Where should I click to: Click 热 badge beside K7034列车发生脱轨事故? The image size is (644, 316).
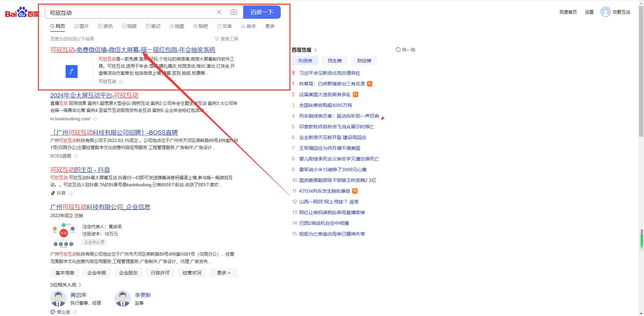[x=355, y=191]
